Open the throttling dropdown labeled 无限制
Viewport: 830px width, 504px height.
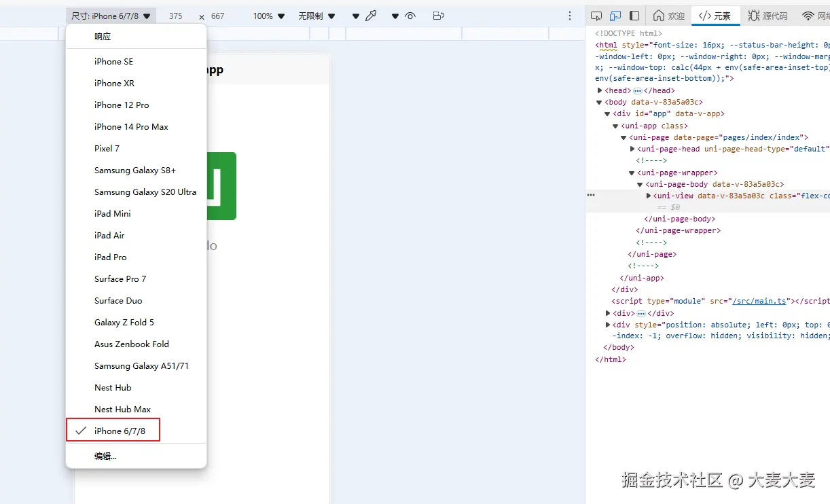pyautogui.click(x=317, y=16)
